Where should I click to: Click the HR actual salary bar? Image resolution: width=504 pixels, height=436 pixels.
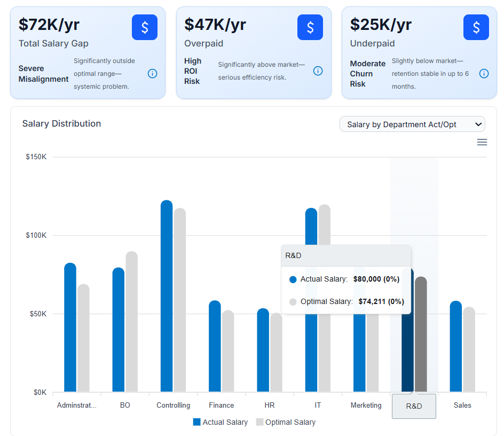pos(263,350)
